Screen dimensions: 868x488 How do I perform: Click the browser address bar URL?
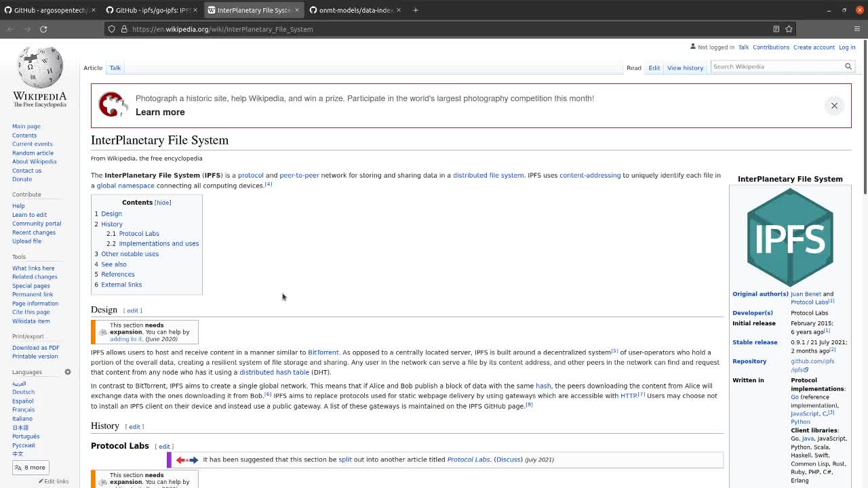[x=222, y=29]
